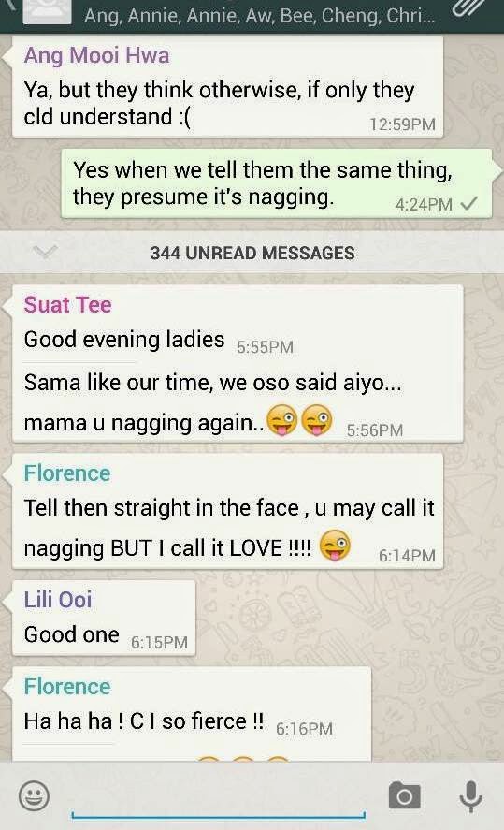Open group info from participant names header
This screenshot has height=830, width=504.
coord(259,15)
